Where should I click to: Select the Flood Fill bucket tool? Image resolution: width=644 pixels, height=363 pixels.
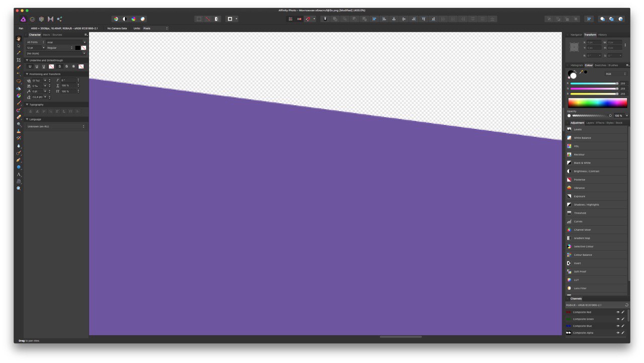[x=19, y=89]
